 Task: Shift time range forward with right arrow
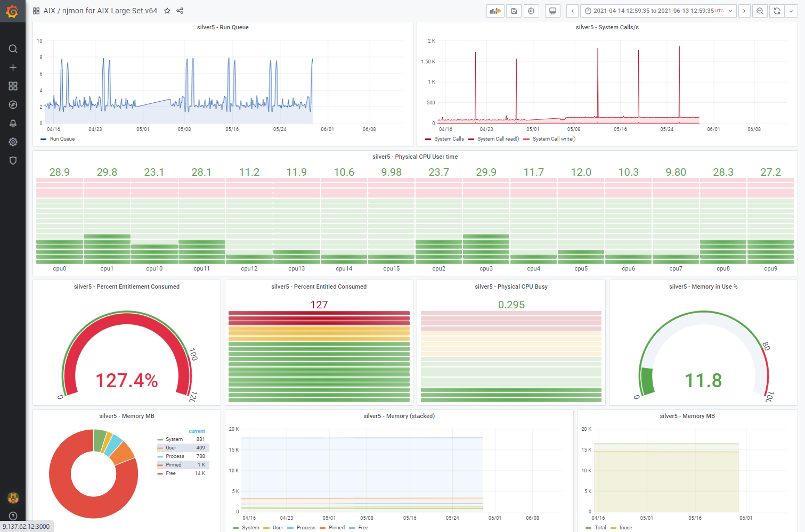744,11
